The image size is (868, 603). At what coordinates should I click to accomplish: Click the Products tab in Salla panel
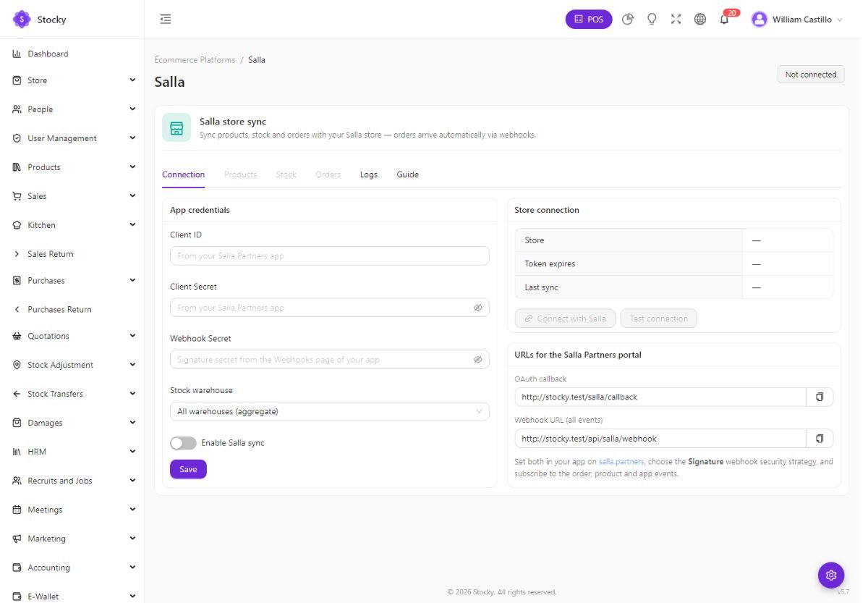tap(240, 174)
